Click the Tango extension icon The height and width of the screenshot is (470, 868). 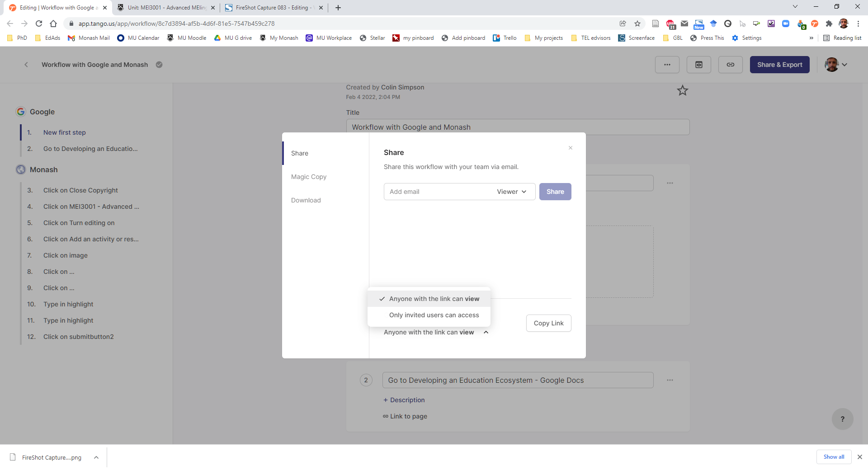[x=815, y=23]
